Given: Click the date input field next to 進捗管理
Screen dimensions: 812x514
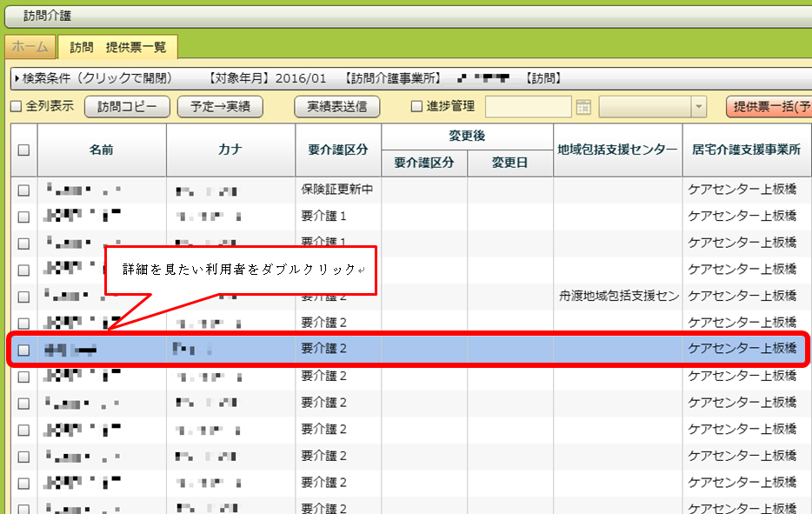Looking at the screenshot, I should [528, 107].
